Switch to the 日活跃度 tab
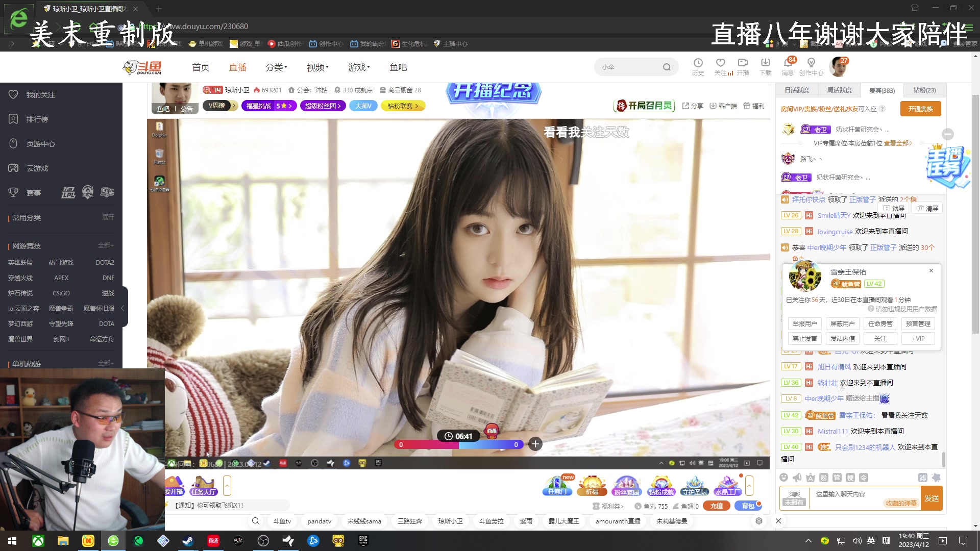Screen dimensions: 980x551 (796, 90)
